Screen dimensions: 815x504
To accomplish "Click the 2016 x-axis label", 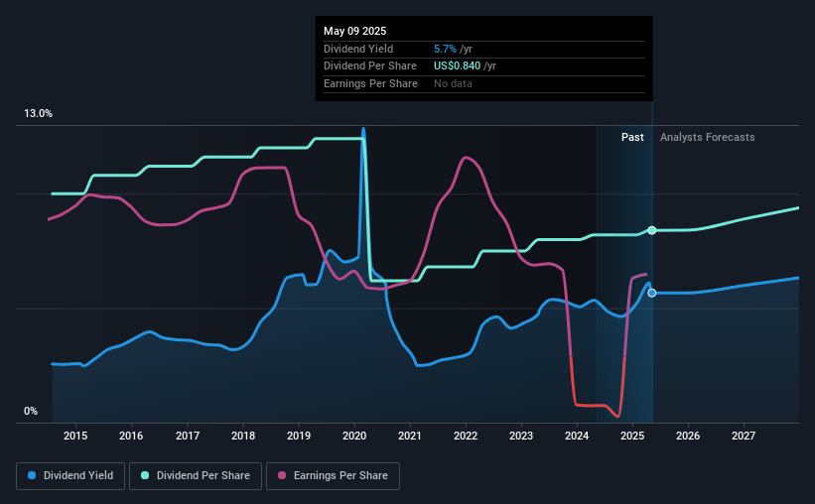I will pyautogui.click(x=131, y=436).
